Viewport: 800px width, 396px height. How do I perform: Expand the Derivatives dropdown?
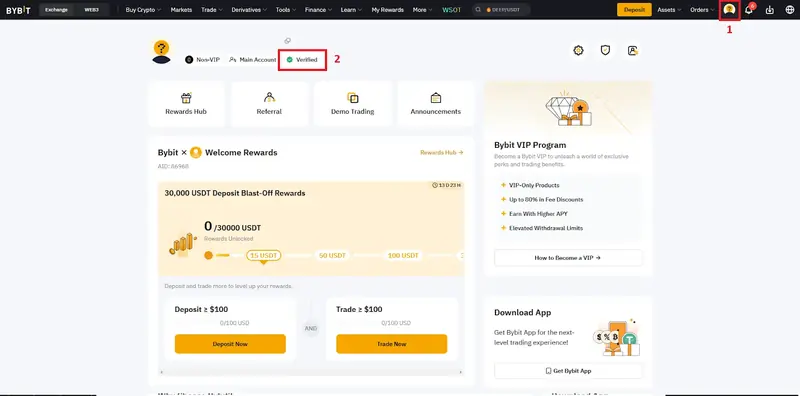pos(249,10)
